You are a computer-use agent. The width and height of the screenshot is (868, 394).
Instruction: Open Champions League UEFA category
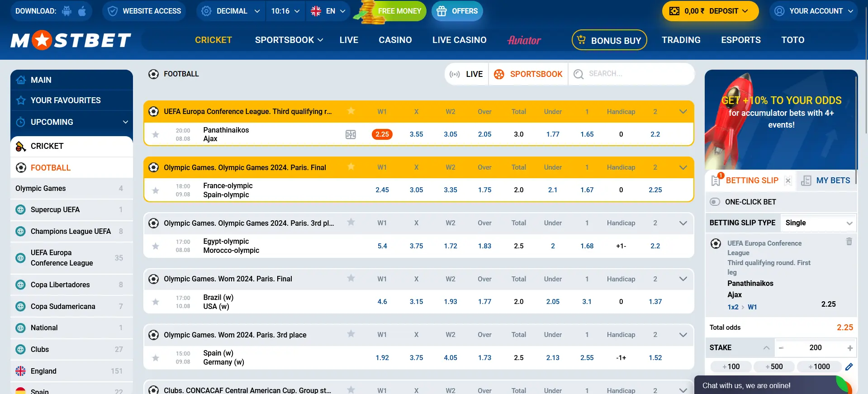[x=71, y=232]
